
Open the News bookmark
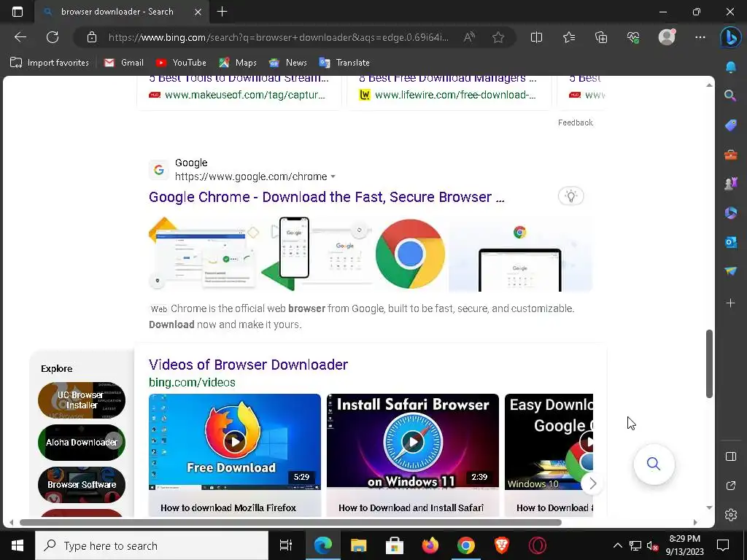(x=287, y=63)
